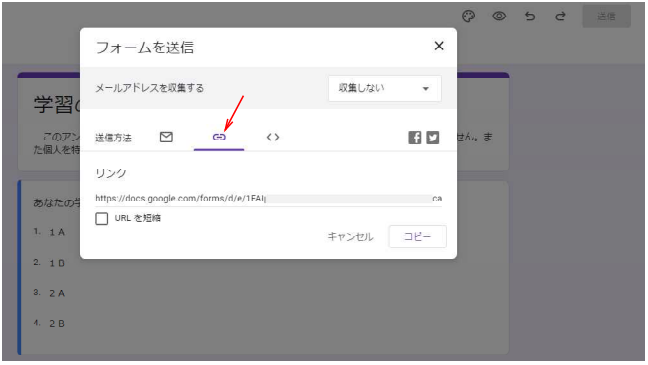Click the undo arrow icon

tap(530, 17)
